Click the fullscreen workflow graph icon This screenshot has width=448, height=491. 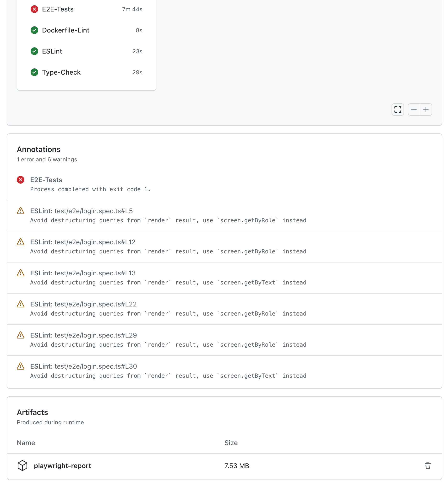(x=398, y=109)
